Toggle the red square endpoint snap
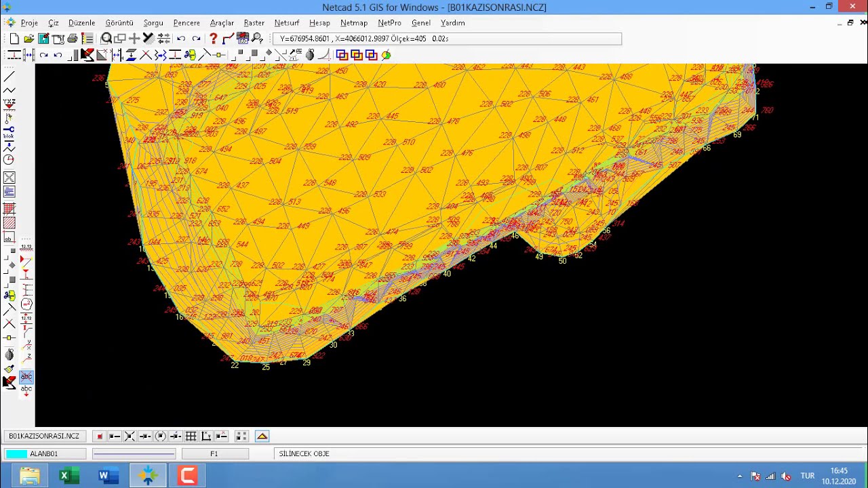Screen dimensions: 868x488 (100, 436)
